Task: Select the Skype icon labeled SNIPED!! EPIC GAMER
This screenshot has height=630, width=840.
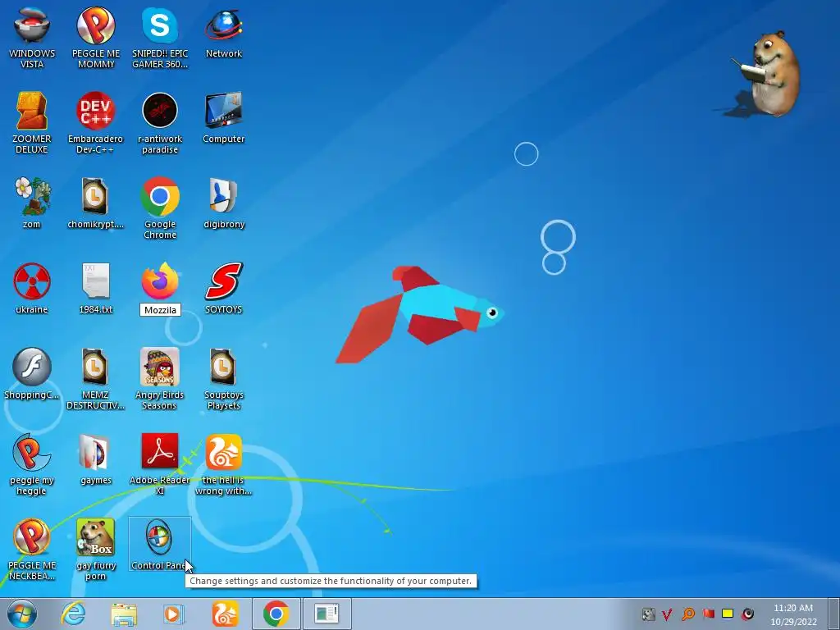Action: pyautogui.click(x=160, y=38)
